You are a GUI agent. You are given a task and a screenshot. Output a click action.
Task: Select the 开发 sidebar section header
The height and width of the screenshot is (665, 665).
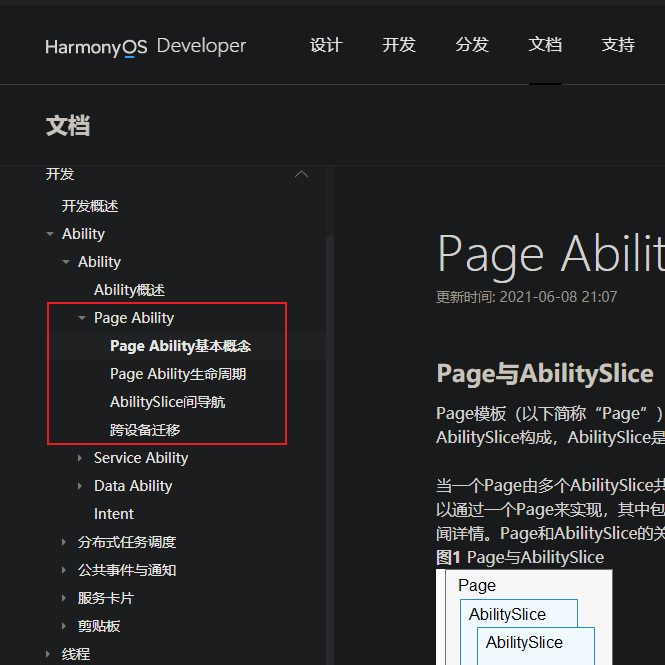60,174
